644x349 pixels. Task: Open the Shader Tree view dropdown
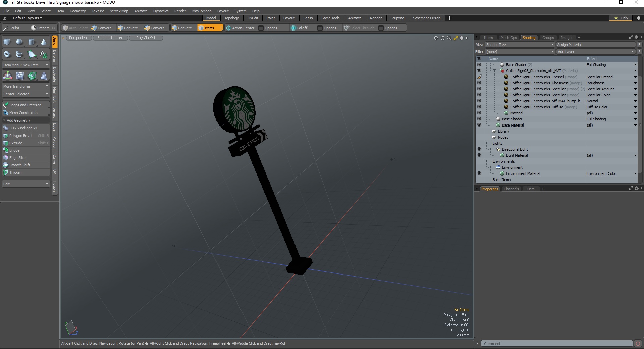point(520,45)
